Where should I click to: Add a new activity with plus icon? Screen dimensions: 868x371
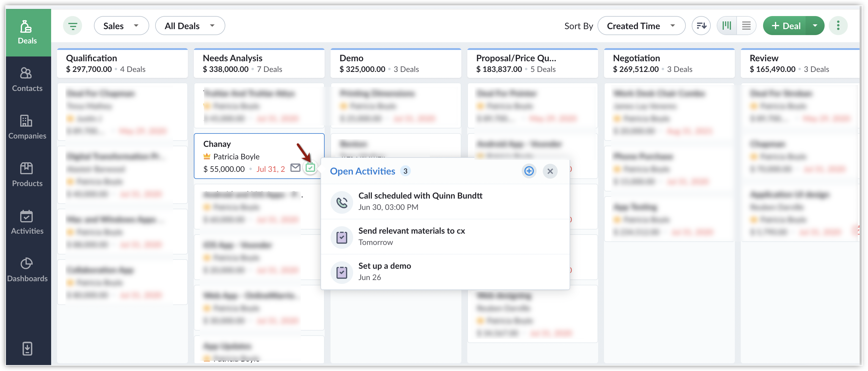529,171
